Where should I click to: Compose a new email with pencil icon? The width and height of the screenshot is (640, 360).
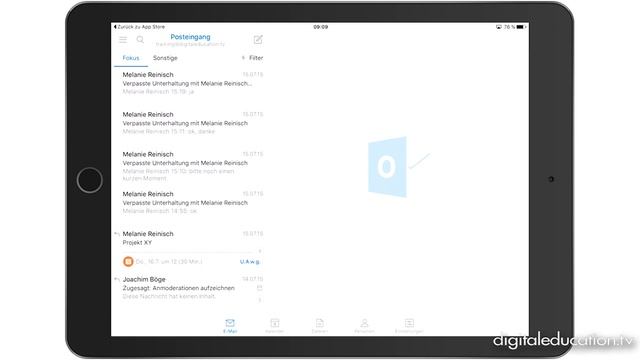coord(258,40)
